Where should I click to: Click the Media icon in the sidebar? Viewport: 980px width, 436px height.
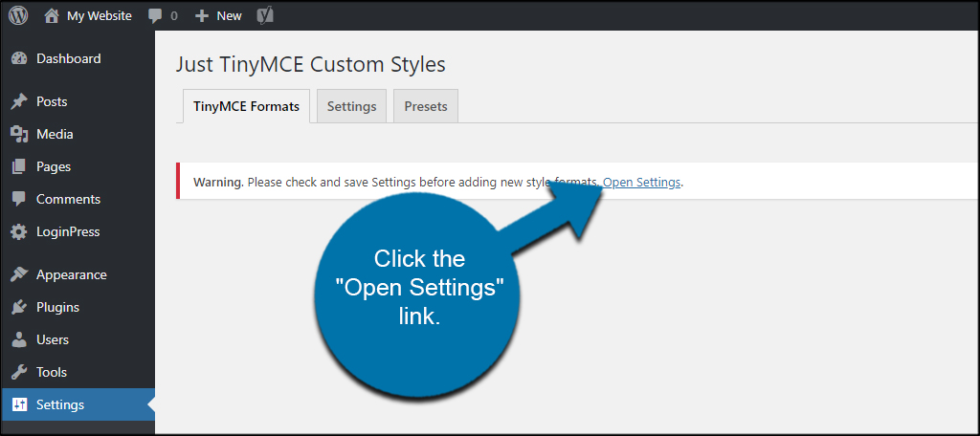pyautogui.click(x=19, y=134)
